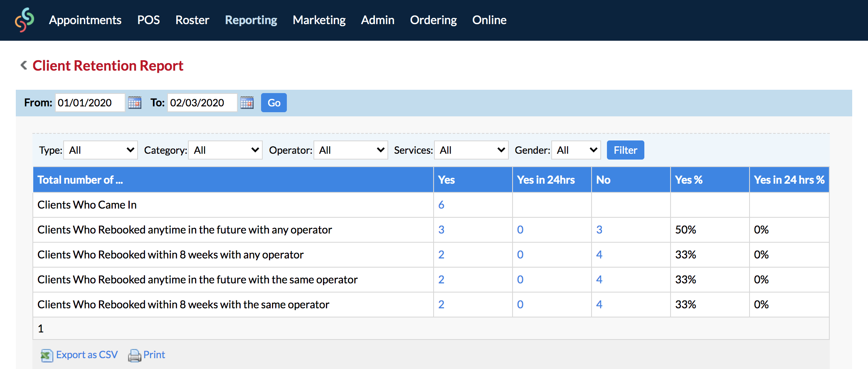Open the To date calendar picker
868x369 pixels.
point(247,103)
